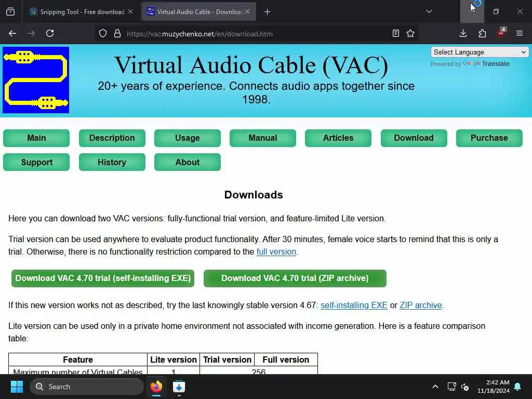Show hidden system tray icons
532x399 pixels.
435,387
